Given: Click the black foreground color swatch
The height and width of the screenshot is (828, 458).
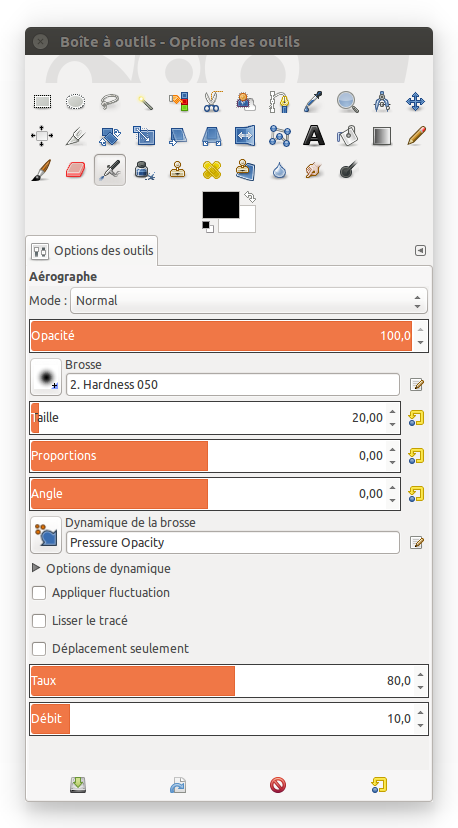Looking at the screenshot, I should pos(221,205).
